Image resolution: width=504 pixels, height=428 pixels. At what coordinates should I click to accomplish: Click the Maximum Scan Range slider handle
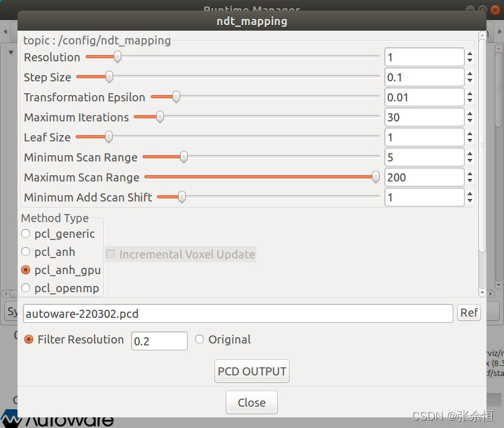tap(375, 176)
